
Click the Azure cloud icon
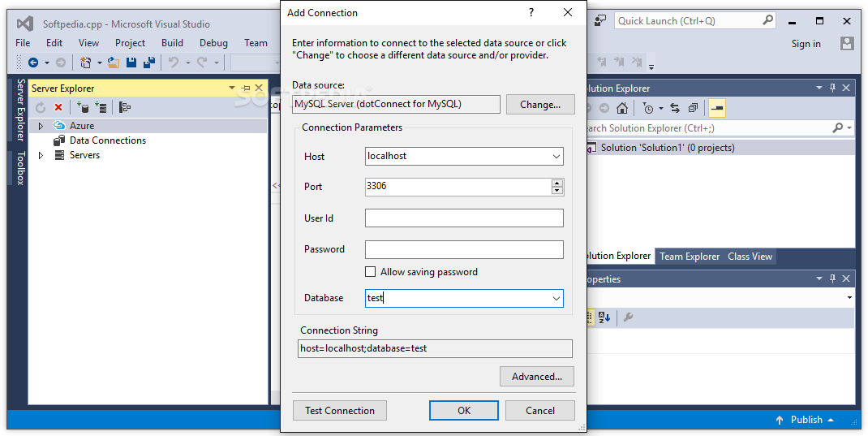(58, 126)
